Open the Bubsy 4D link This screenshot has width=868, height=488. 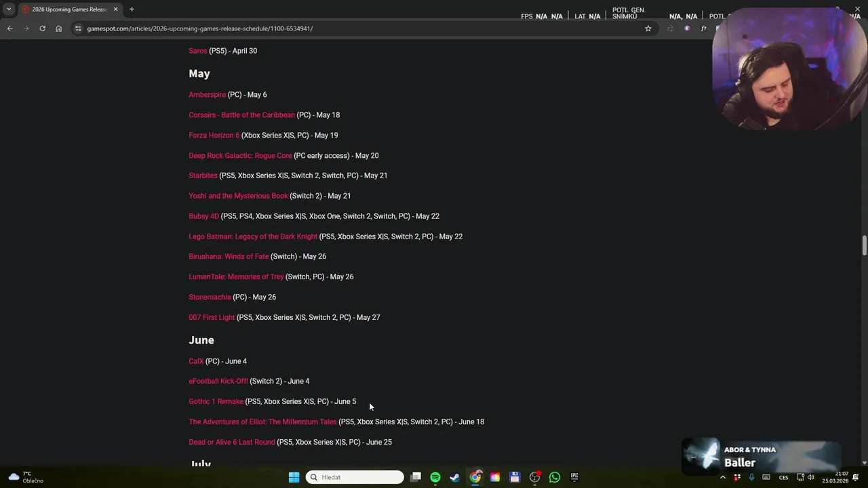[x=203, y=216]
